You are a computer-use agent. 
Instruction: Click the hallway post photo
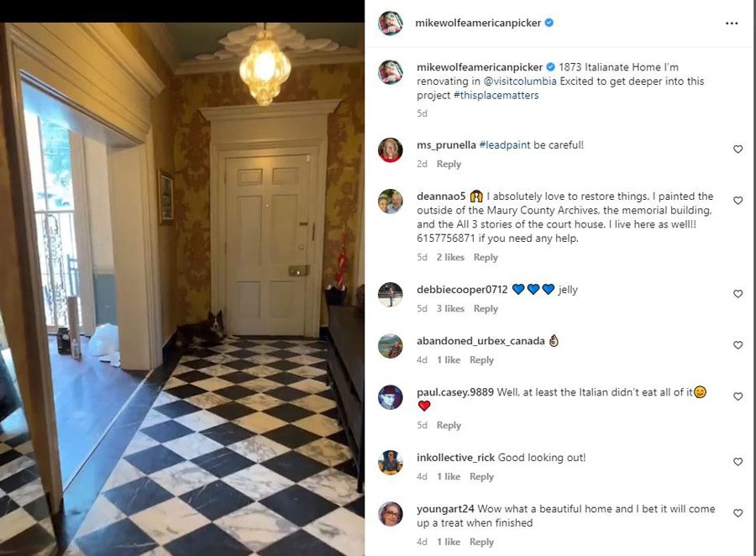(x=182, y=289)
